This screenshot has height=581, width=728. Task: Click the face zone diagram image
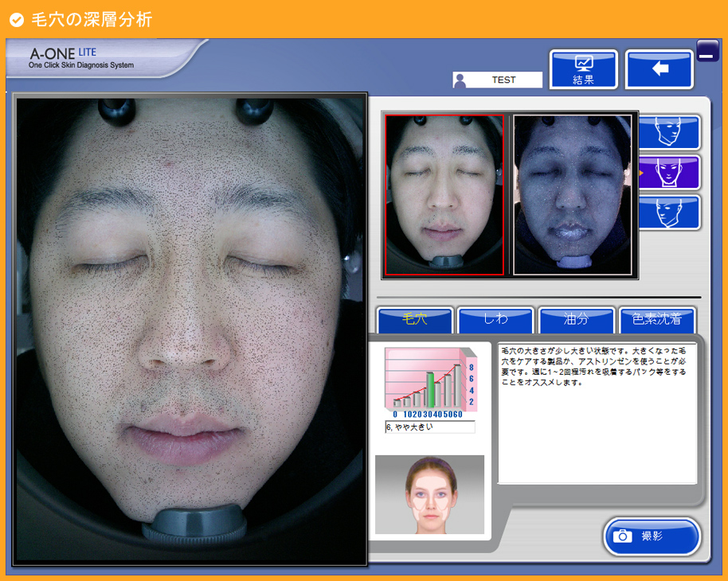point(429,494)
